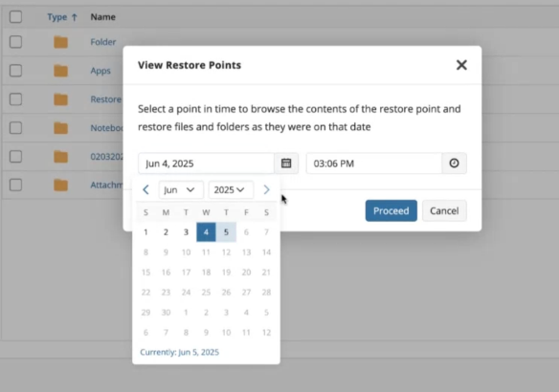Go to next month arrow
The image size is (559, 392).
coord(266,189)
